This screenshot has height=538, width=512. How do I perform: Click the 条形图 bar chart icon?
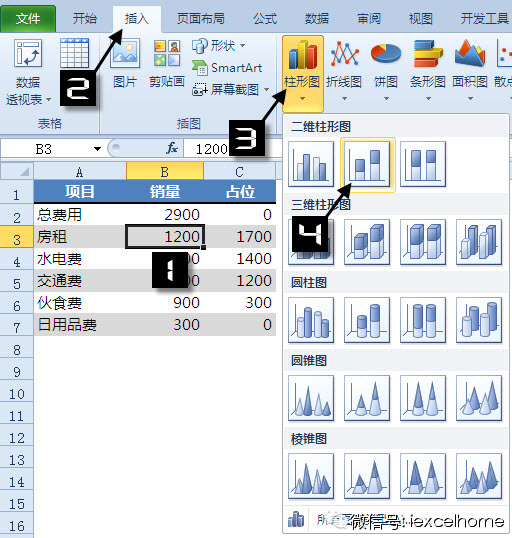point(428,54)
